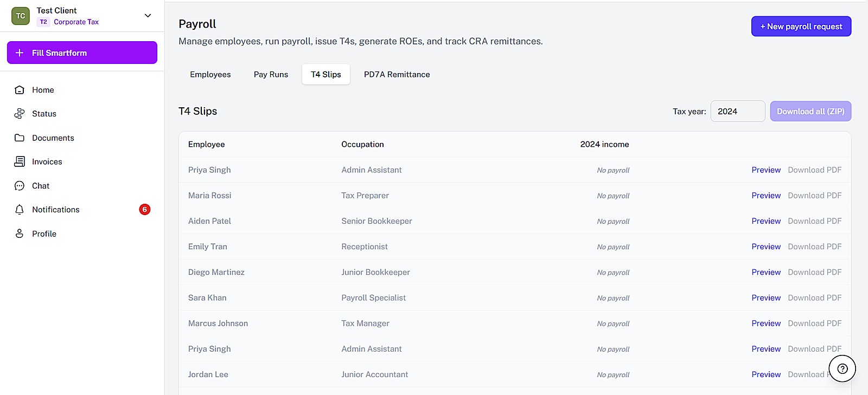This screenshot has width=868, height=395.
Task: Click the Tax year input field
Action: click(738, 111)
